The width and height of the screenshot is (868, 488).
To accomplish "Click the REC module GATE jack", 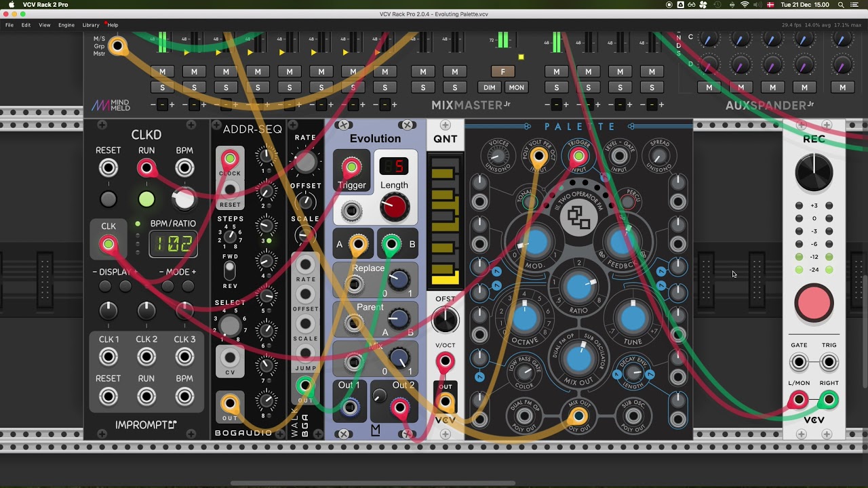I will 799,363.
